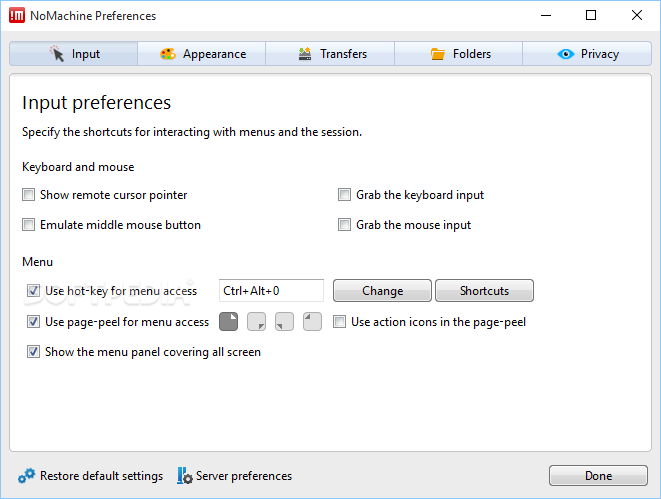Screen dimensions: 661x499
Task: Select top-right corner page-peel position icon
Action: click(228, 322)
